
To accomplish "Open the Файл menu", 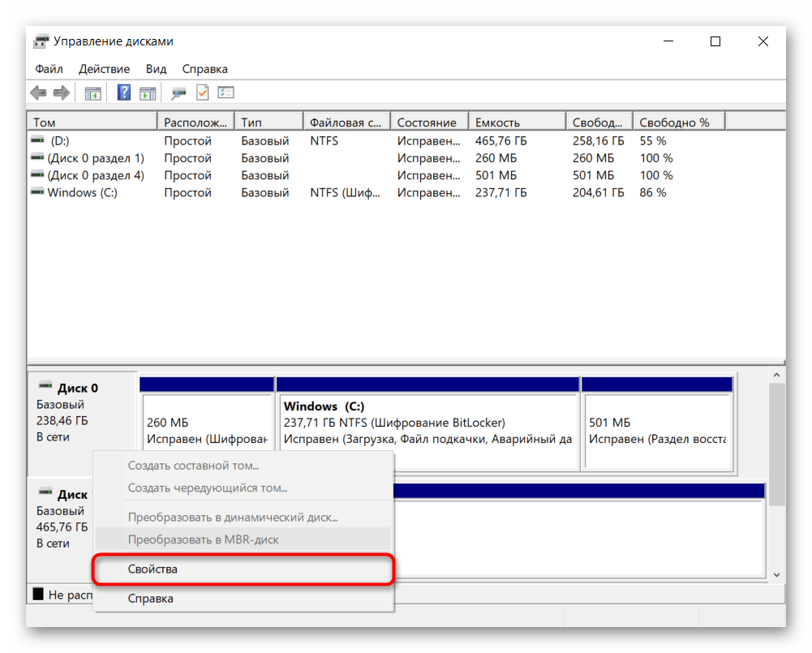I will click(49, 69).
